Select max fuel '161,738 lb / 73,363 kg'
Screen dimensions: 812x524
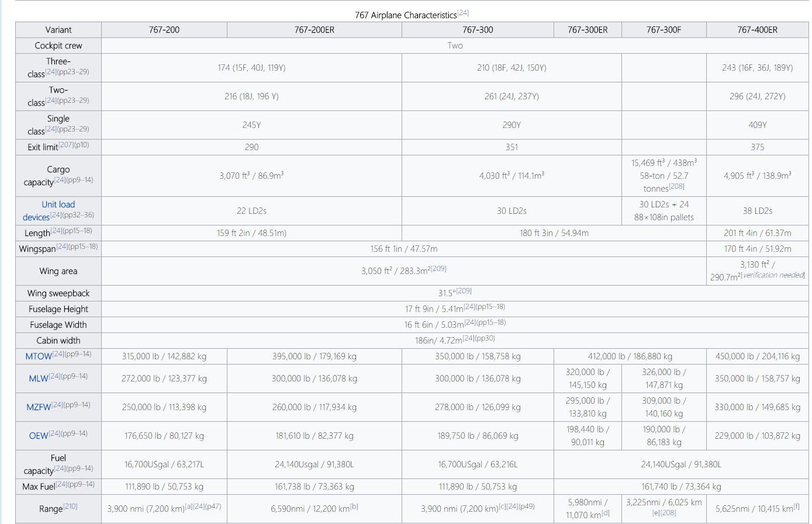tap(315, 487)
